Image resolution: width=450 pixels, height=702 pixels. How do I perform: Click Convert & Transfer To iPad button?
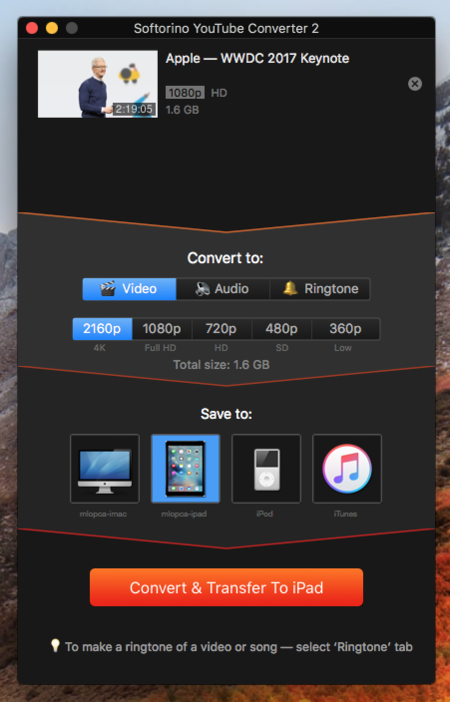[x=226, y=587]
